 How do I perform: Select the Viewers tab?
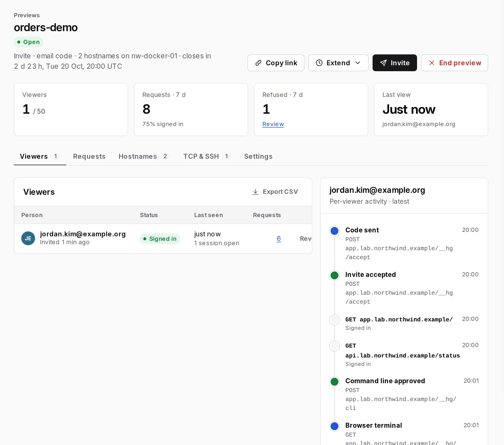click(x=40, y=156)
